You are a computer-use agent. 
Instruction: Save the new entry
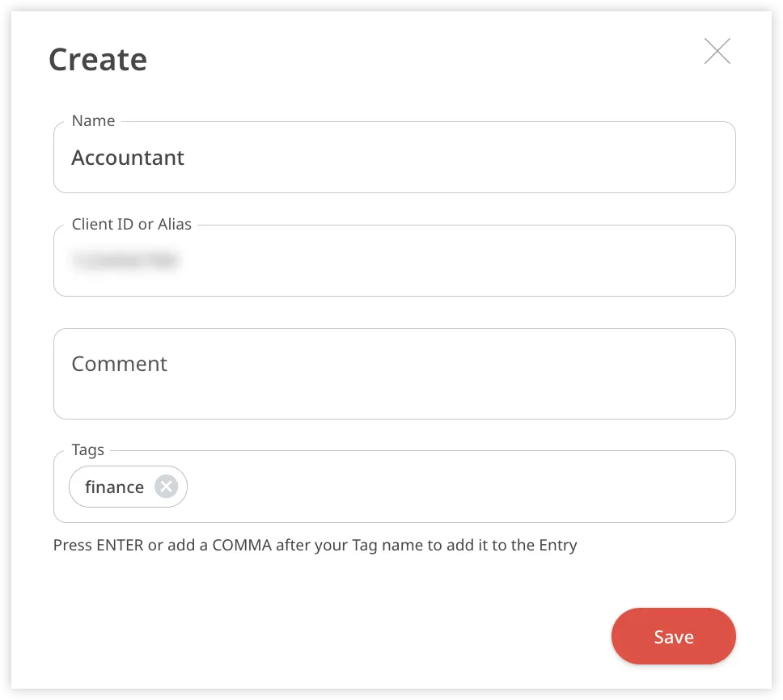click(673, 636)
